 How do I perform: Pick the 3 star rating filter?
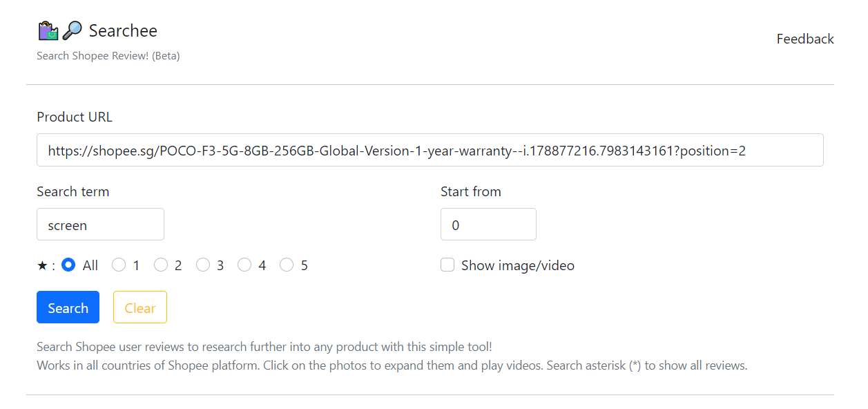[x=203, y=265]
